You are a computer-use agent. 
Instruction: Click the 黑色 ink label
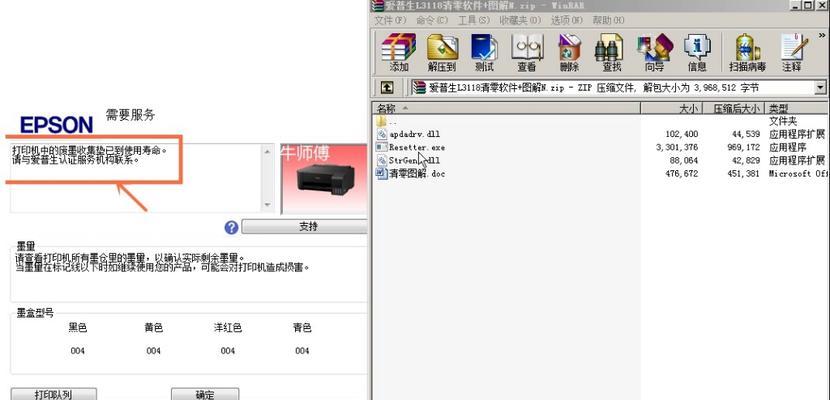(77, 328)
